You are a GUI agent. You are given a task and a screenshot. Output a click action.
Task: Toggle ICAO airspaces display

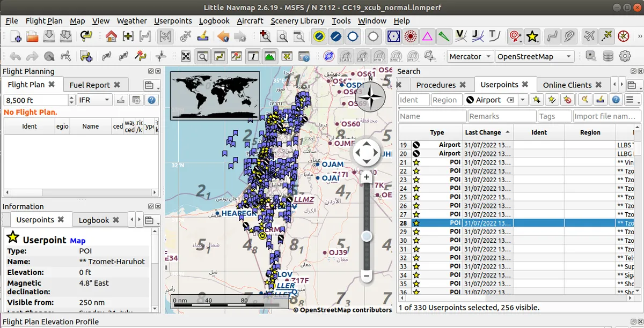click(345, 56)
